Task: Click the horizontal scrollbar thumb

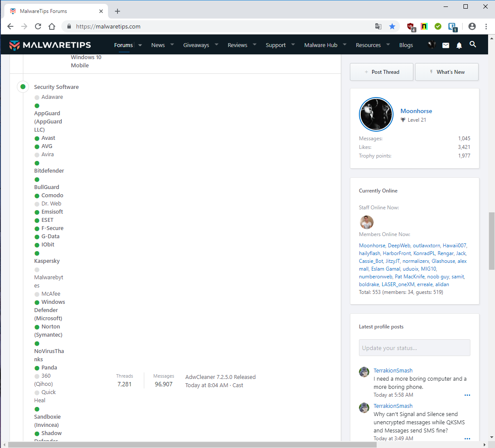Action: coord(192,445)
